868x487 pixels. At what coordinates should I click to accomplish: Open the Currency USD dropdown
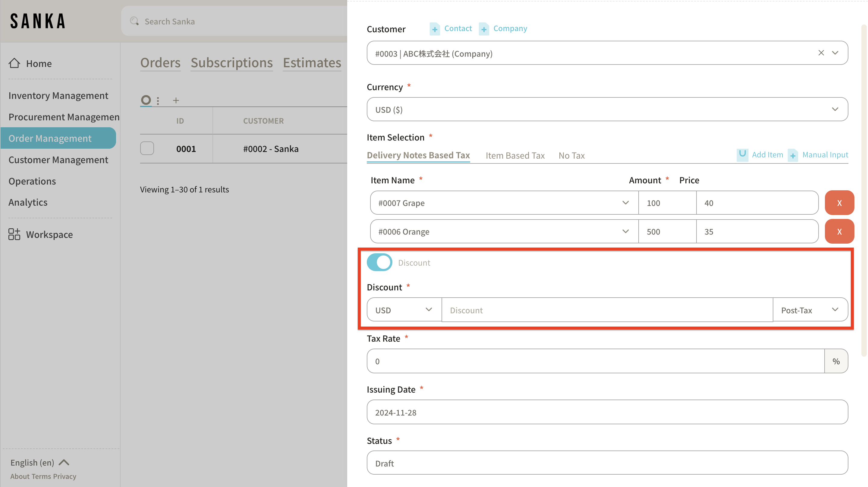[x=607, y=109]
